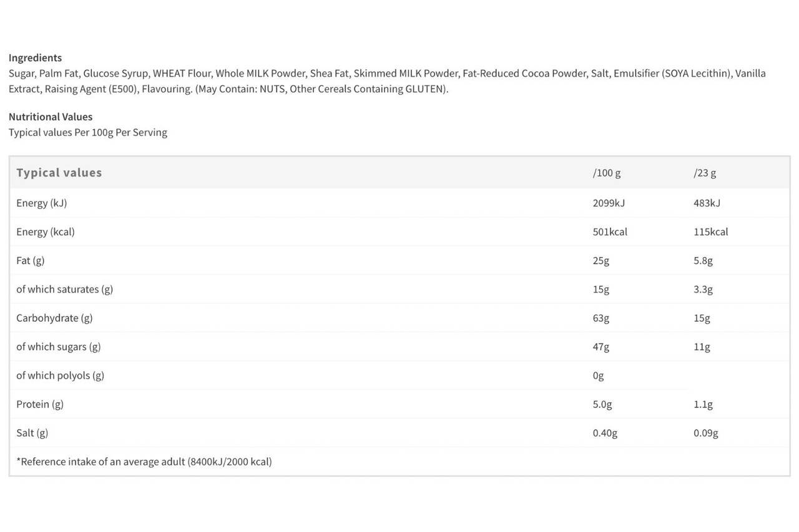This screenshot has width=799, height=532.
Task: Click the 'of which saturates (g)' label
Action: point(65,289)
